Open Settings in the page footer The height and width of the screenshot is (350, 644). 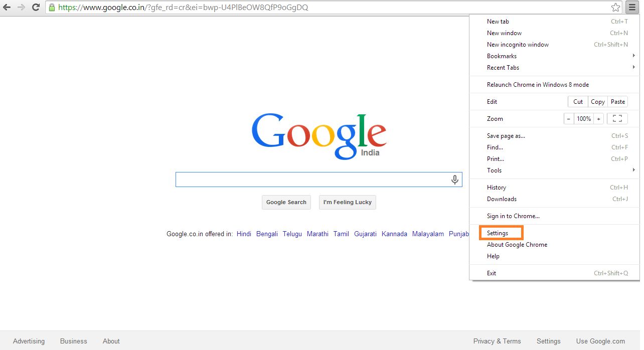click(549, 341)
